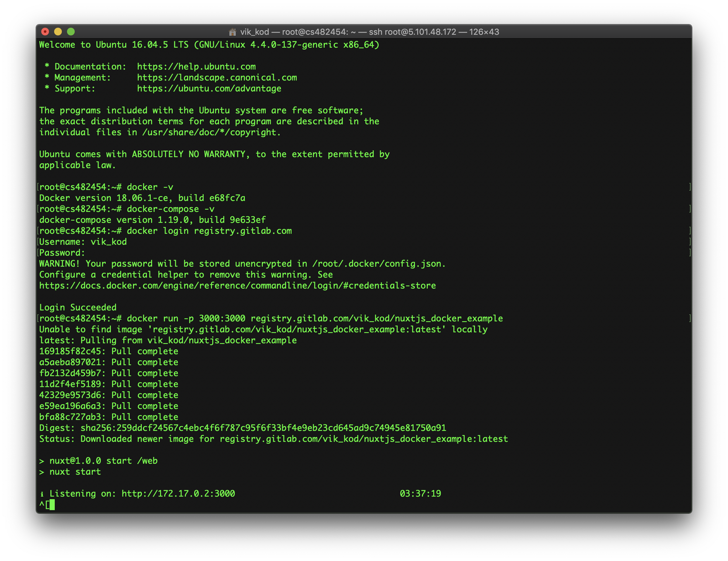Open the docs.docker.com credentials-store URL
Image resolution: width=728 pixels, height=561 pixels.
coord(237,286)
